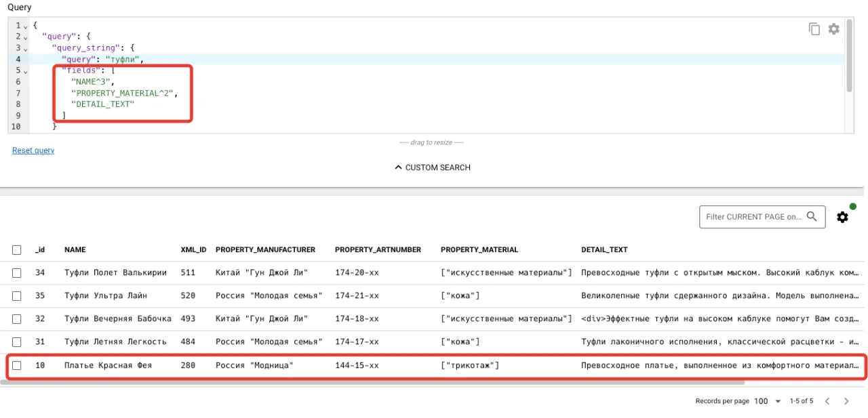Sort by the NAME column header
The image size is (868, 418).
tap(75, 250)
